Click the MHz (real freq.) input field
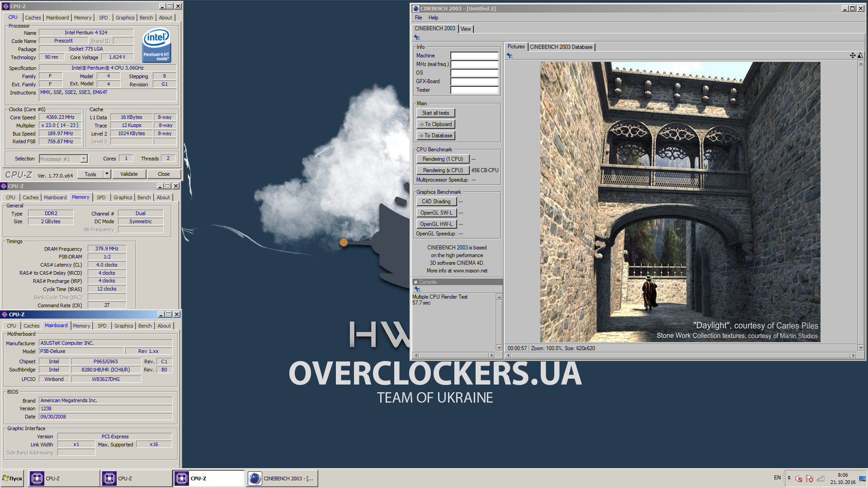 pyautogui.click(x=474, y=65)
